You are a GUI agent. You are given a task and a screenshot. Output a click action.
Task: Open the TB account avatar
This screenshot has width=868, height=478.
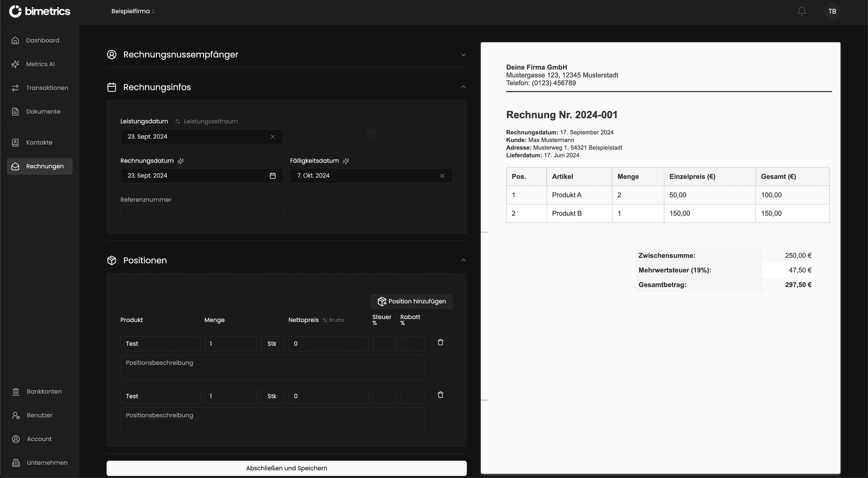[832, 11]
